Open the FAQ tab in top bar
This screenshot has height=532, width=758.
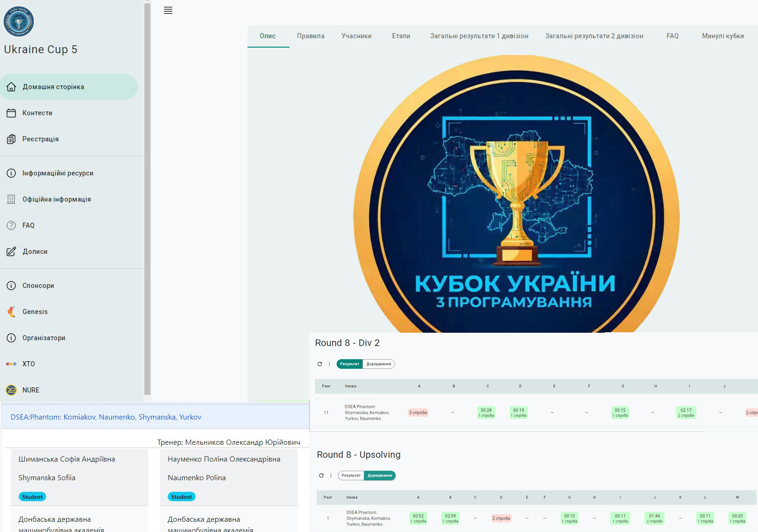(x=673, y=36)
